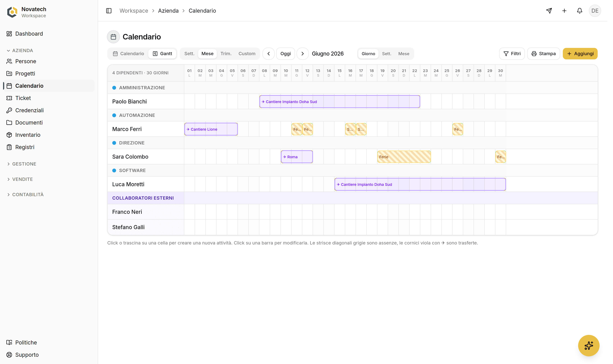Screen dimensions: 613x364
Task: Open Supporto page
Action: 49,355
